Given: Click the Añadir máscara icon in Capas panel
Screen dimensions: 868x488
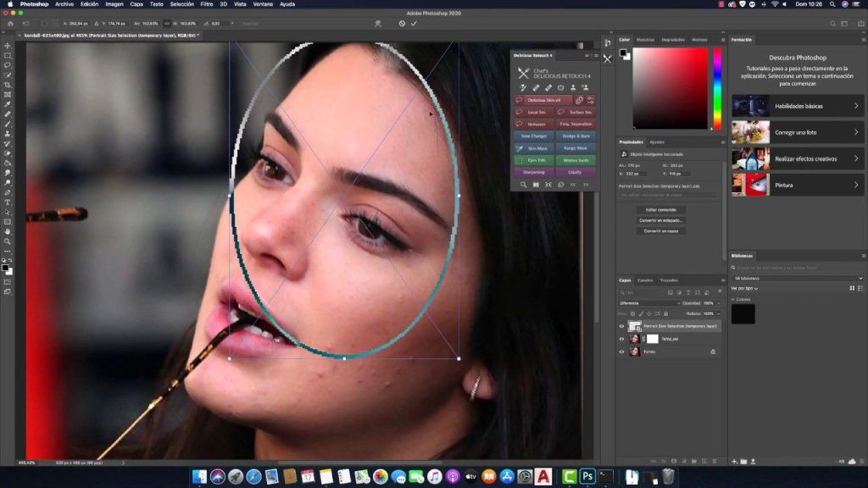Looking at the screenshot, I should [674, 461].
